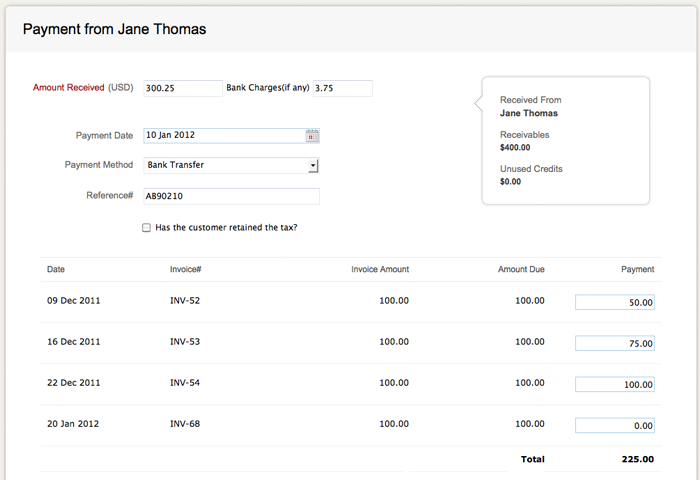This screenshot has width=700, height=480.
Task: Select invoice number 'INV-54'
Action: pos(185,383)
